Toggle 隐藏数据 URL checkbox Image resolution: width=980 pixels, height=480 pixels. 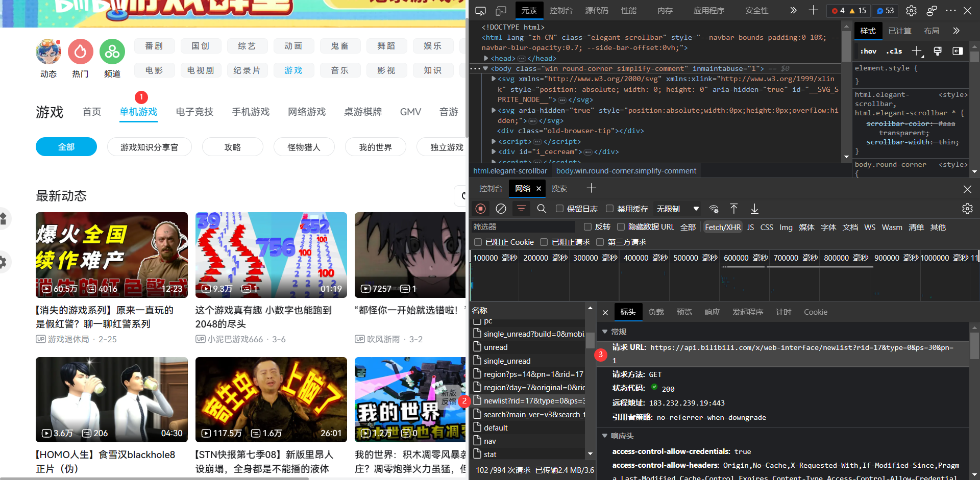coord(621,227)
